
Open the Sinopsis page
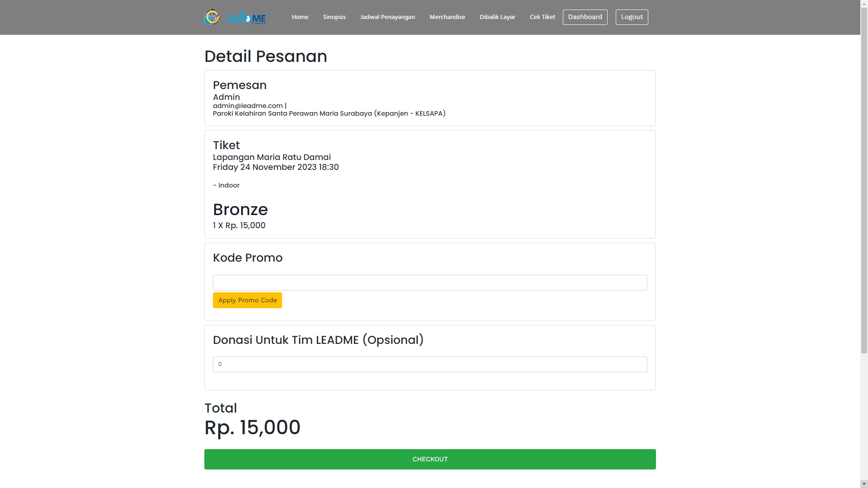point(334,17)
